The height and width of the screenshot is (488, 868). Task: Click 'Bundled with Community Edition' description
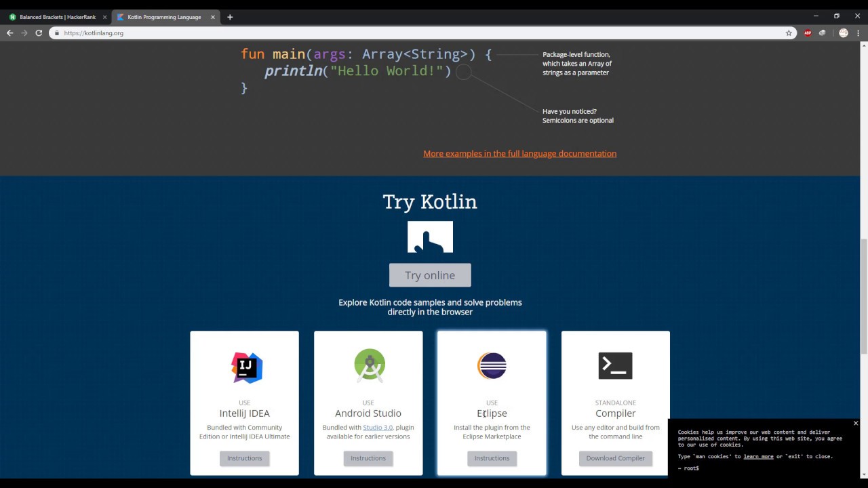[x=244, y=432]
